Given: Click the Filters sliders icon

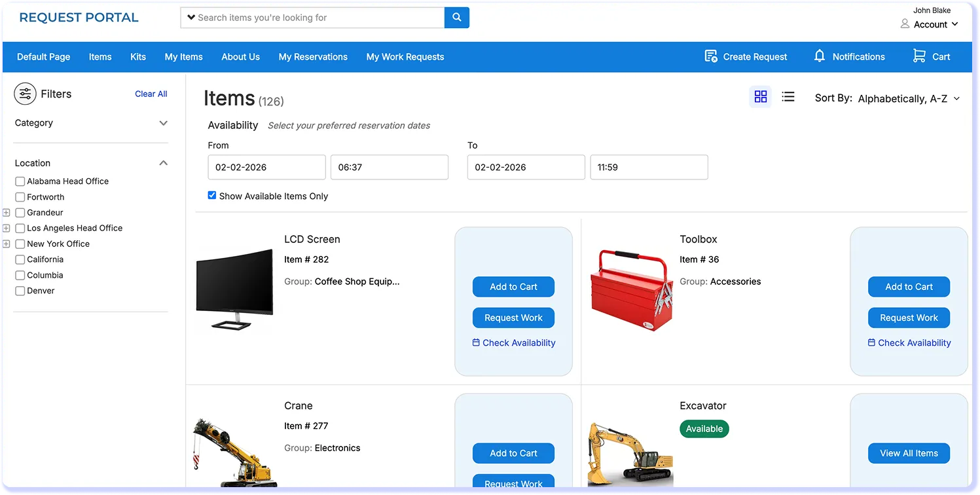Looking at the screenshot, I should [25, 94].
